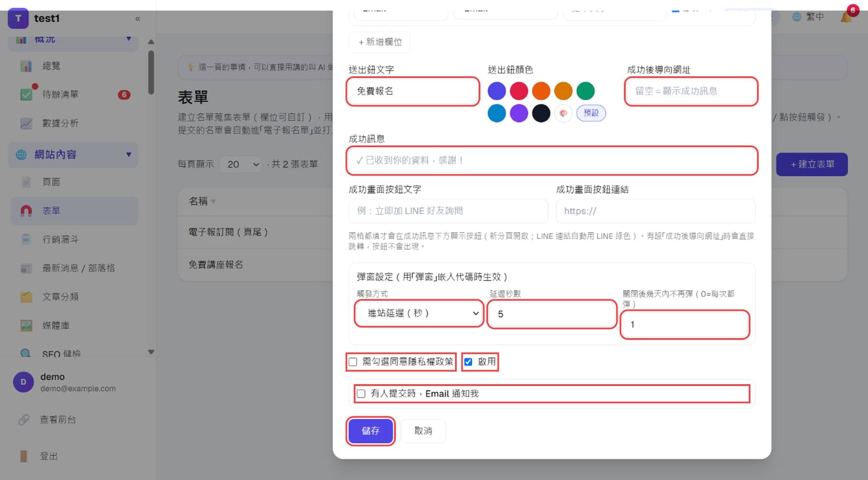Click the 成功訊息 input field
The height and width of the screenshot is (480, 868).
coord(552,161)
